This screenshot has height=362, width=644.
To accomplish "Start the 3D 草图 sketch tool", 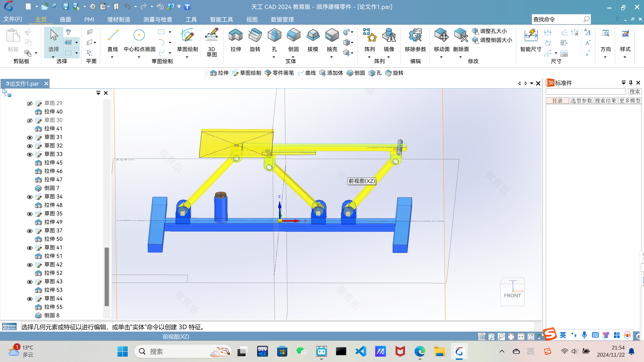I will pyautogui.click(x=212, y=42).
